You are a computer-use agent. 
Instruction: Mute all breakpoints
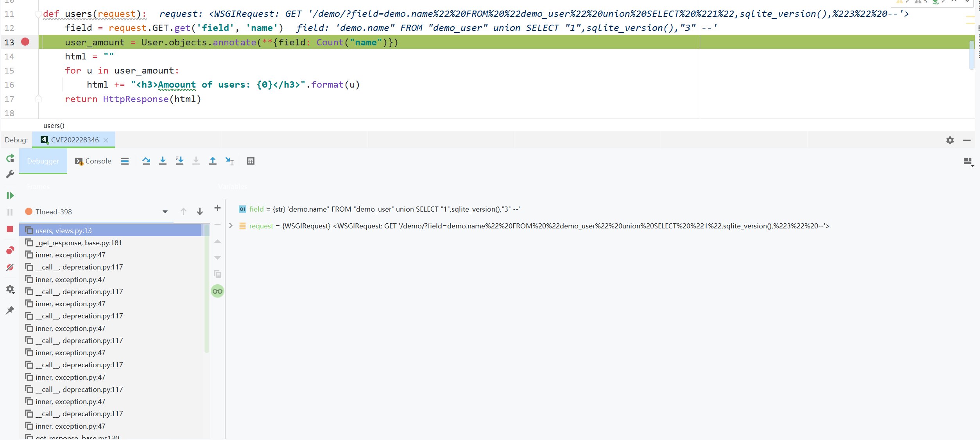[x=10, y=268]
